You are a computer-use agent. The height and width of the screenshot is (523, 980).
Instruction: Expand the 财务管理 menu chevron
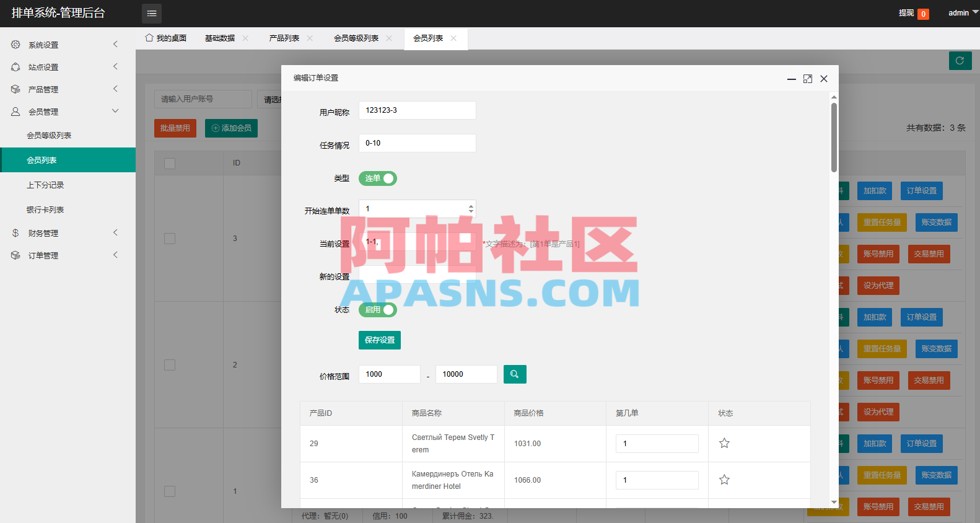(115, 232)
